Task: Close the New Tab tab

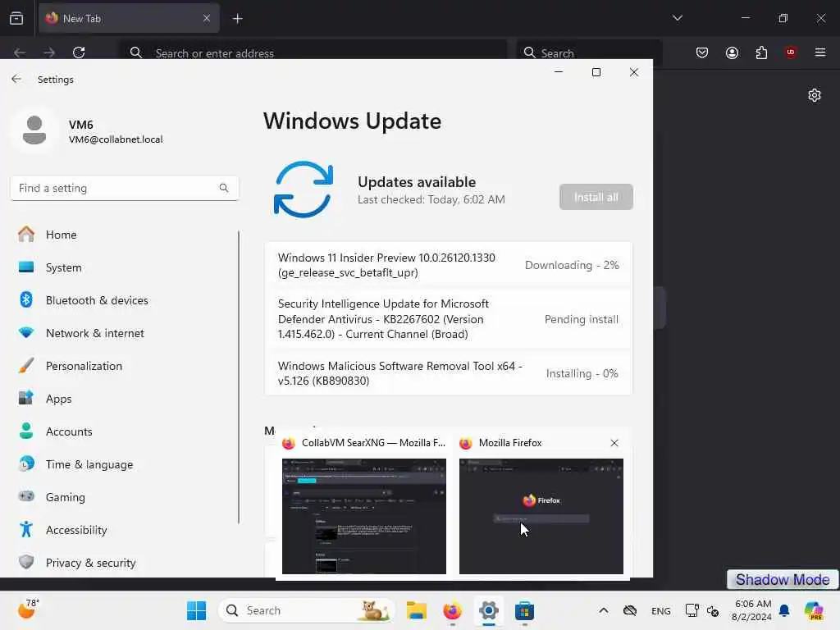Action: click(x=207, y=18)
